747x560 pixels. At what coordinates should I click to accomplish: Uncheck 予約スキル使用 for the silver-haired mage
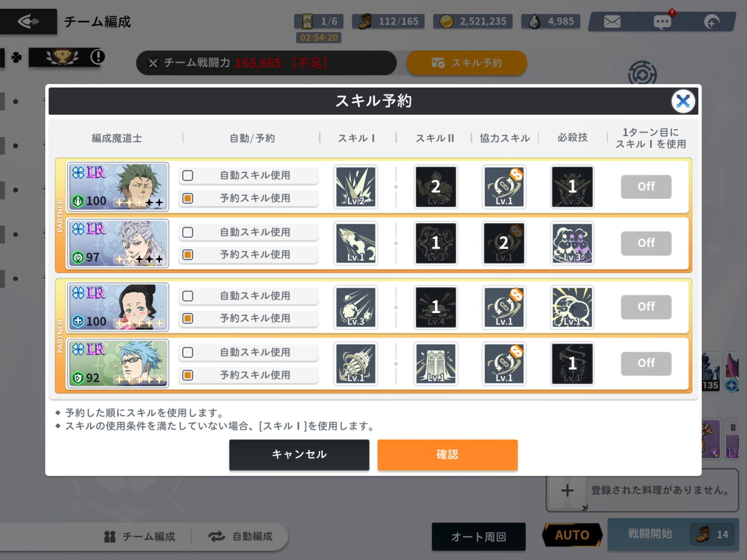pos(187,254)
